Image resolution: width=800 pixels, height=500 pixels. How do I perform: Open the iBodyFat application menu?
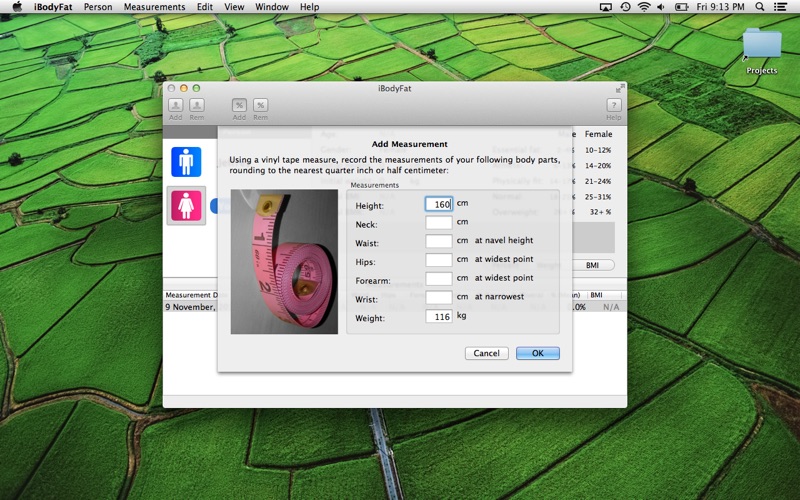(x=53, y=7)
